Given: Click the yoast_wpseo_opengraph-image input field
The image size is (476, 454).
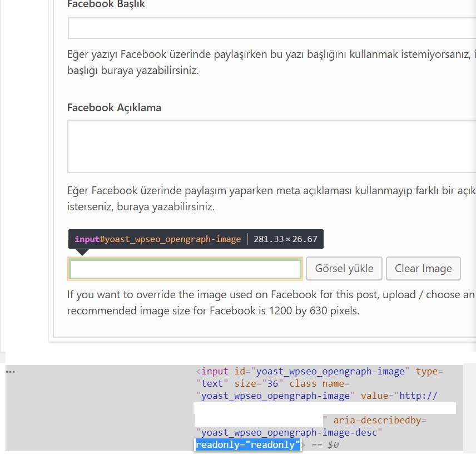Looking at the screenshot, I should click(185, 269).
